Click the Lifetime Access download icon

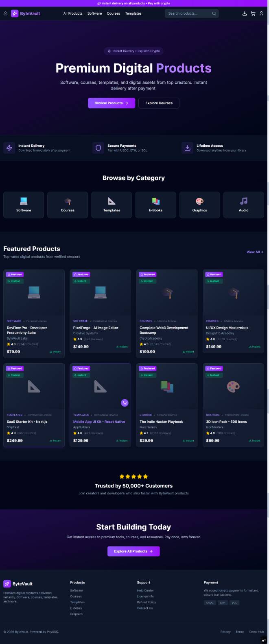tap(187, 148)
